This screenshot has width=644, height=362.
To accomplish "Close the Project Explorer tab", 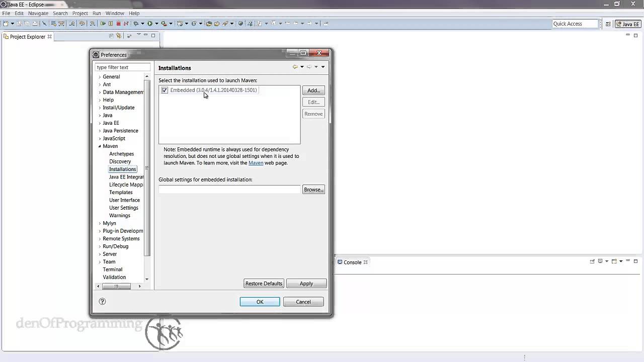I will [x=49, y=37].
